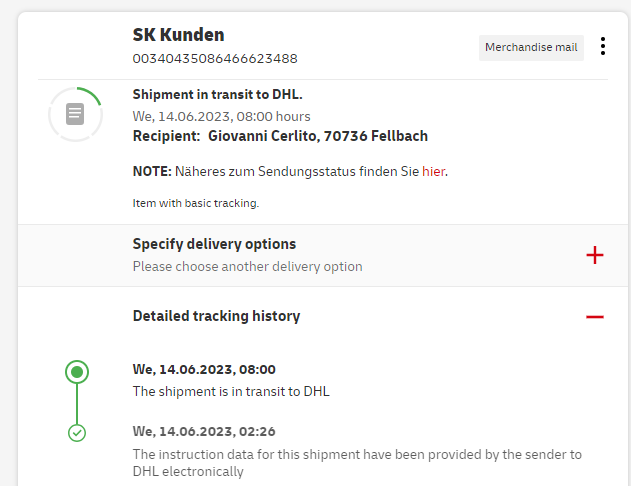Click 'Shipment in transit to DHL.' status headline
631x486 pixels.
coord(217,95)
